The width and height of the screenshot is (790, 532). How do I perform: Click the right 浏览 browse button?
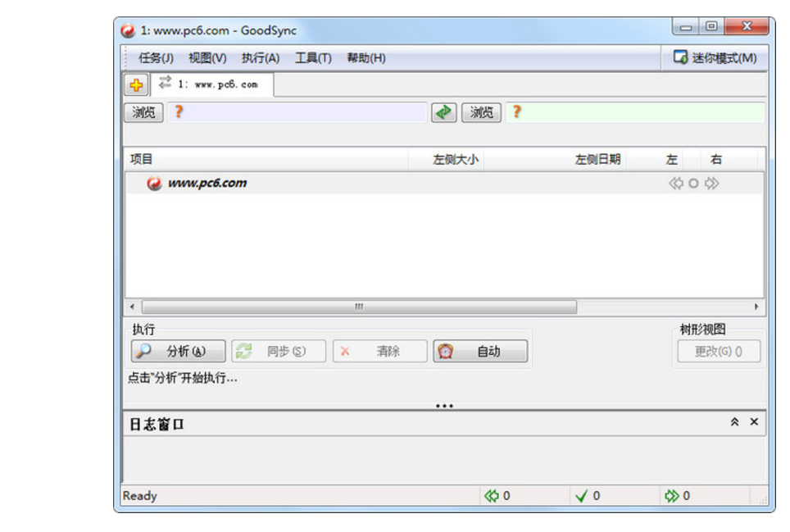tap(481, 112)
